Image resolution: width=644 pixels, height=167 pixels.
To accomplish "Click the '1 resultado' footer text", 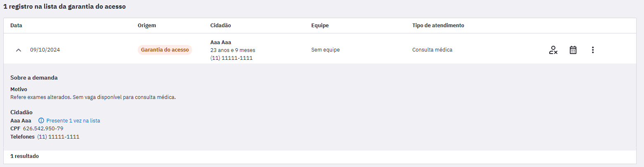I will (x=24, y=156).
